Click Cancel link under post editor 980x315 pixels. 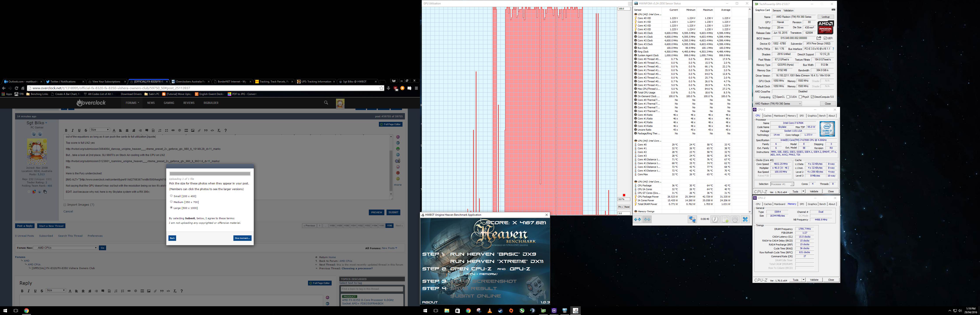[68, 212]
